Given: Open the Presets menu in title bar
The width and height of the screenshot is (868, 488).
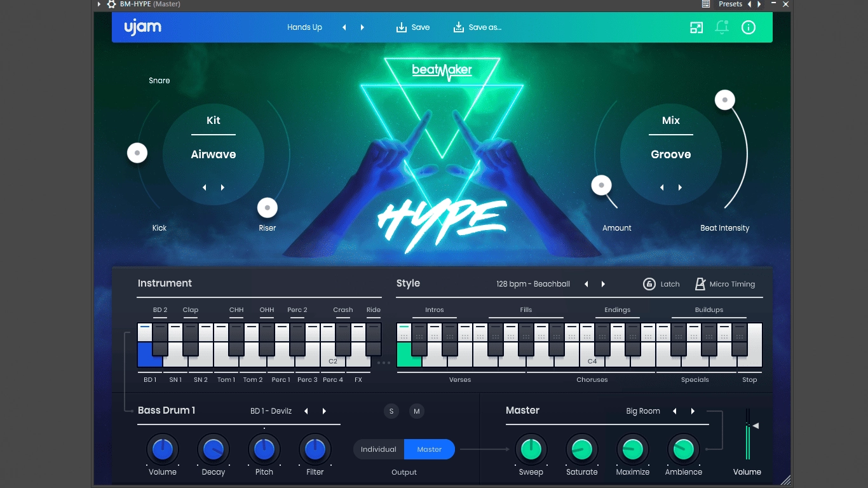Looking at the screenshot, I should click(730, 4).
